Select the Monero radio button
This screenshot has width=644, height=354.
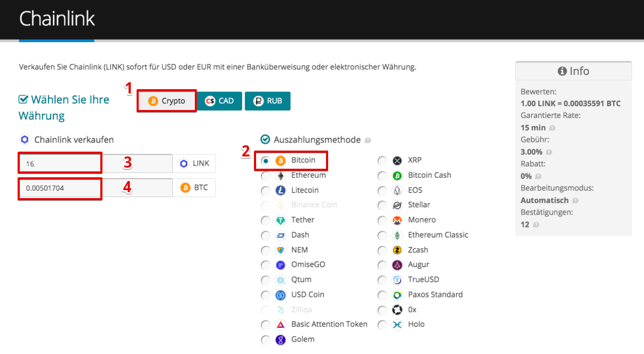(x=382, y=220)
